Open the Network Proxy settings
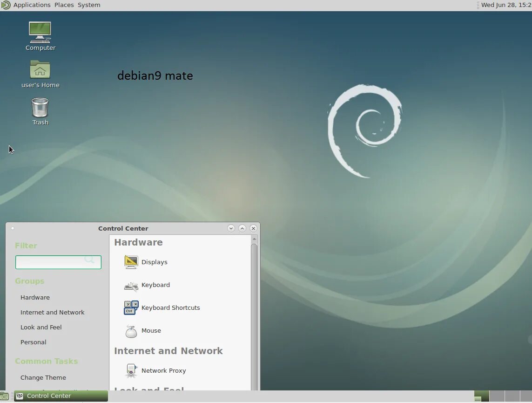532x403 pixels. [x=155, y=371]
